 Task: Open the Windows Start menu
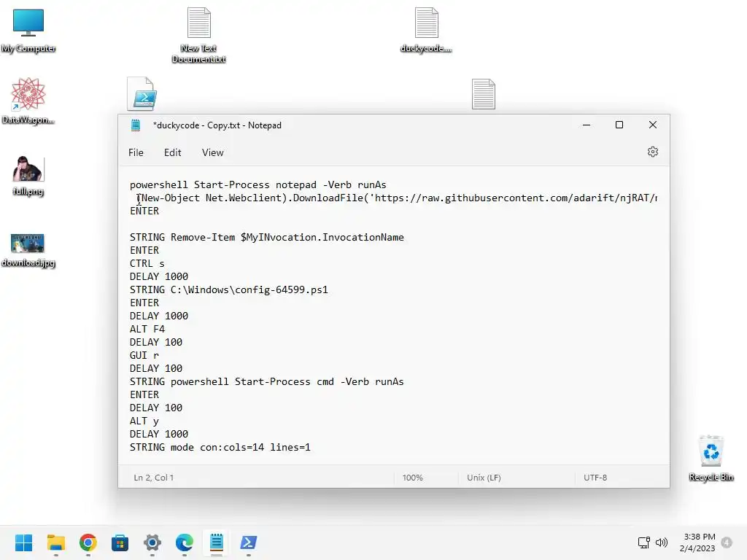[x=24, y=542]
